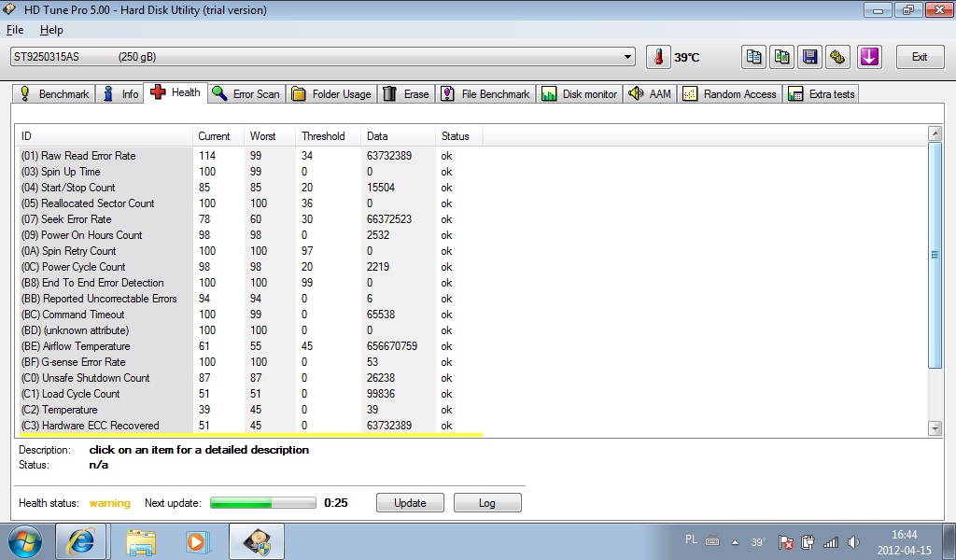
Task: Select the G-sense Error Rate row
Action: click(250, 362)
